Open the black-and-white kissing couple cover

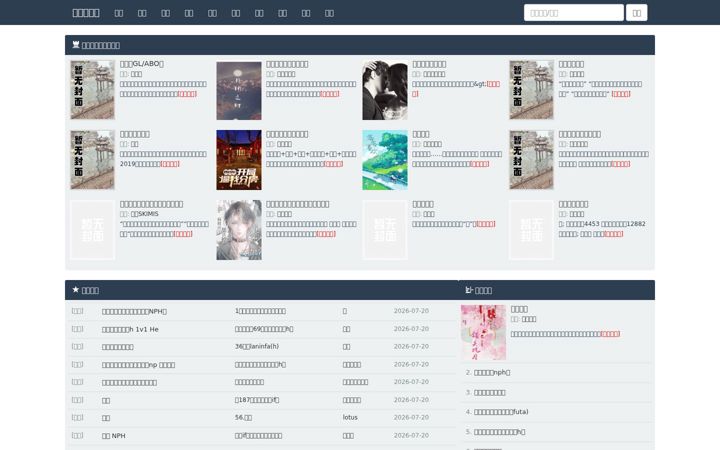point(385,90)
